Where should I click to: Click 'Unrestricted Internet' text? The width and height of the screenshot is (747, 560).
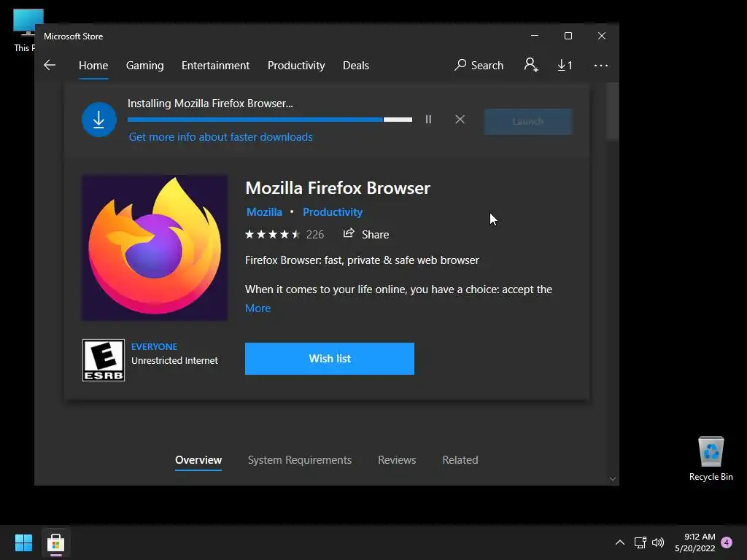coord(174,360)
